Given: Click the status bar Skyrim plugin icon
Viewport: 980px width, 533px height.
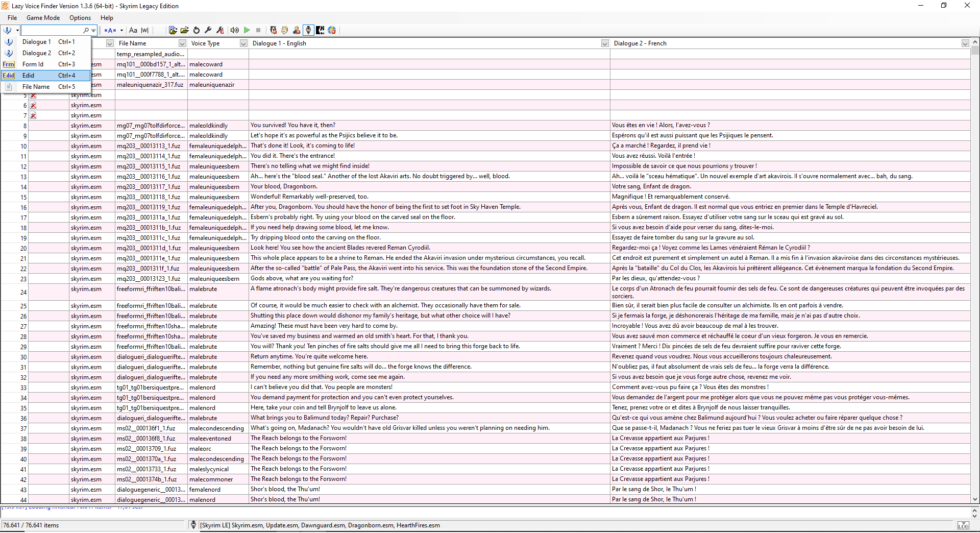Looking at the screenshot, I should [193, 525].
